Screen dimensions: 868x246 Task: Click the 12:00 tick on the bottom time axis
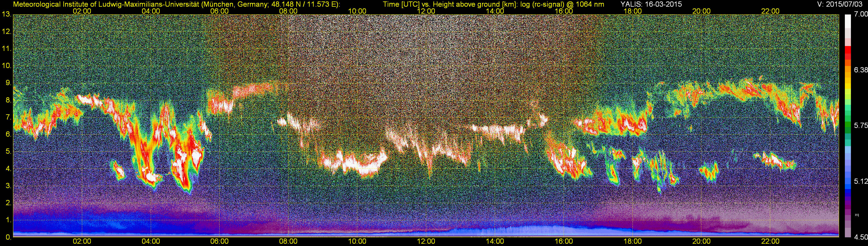(426, 241)
